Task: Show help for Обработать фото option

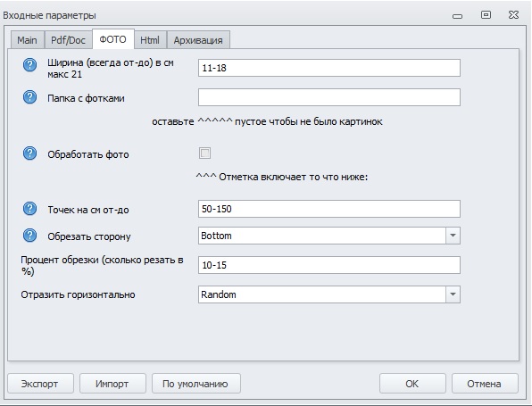Action: pyautogui.click(x=29, y=153)
